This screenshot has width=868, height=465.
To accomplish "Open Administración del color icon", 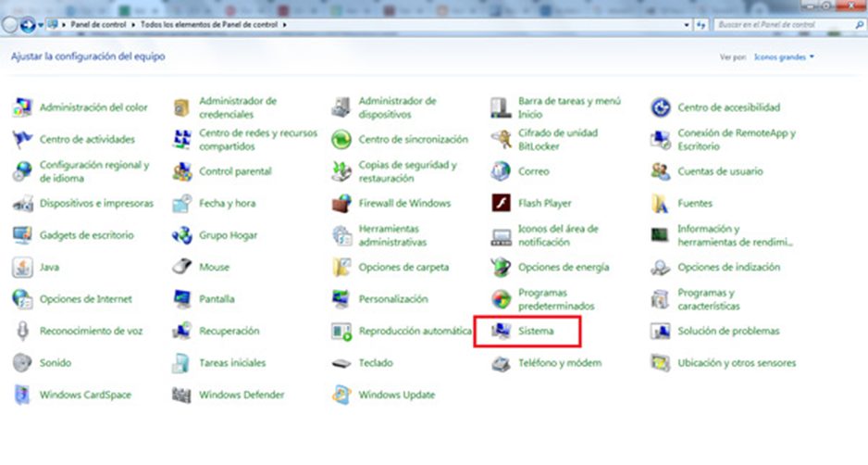I will point(22,107).
